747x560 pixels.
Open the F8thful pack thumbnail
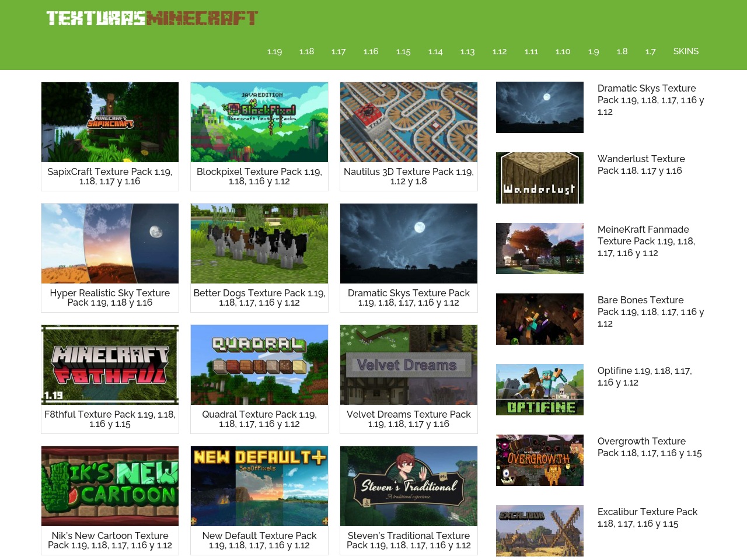(x=110, y=365)
